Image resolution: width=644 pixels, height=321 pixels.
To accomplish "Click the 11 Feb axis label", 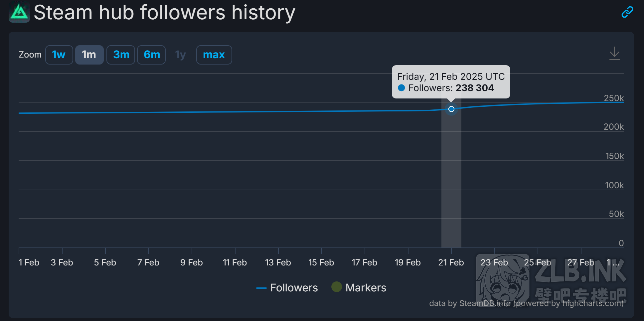I will [235, 263].
